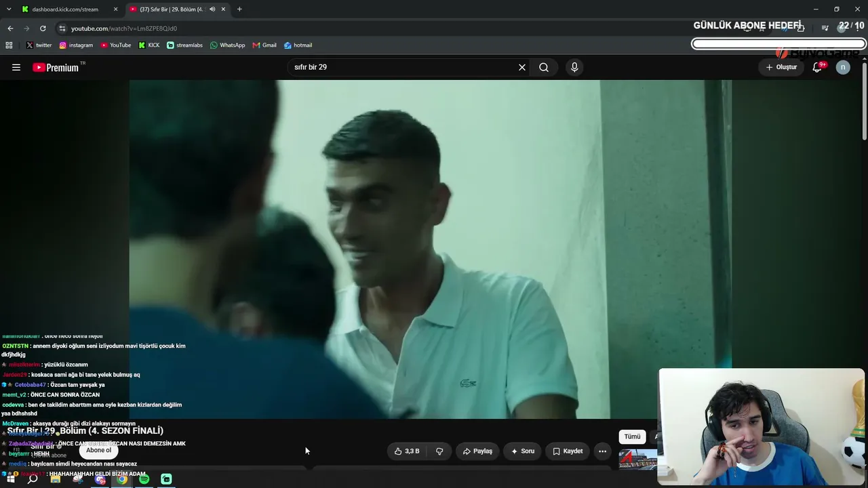Open the twitter bookmark
The height and width of the screenshot is (488, 868).
tap(39, 45)
